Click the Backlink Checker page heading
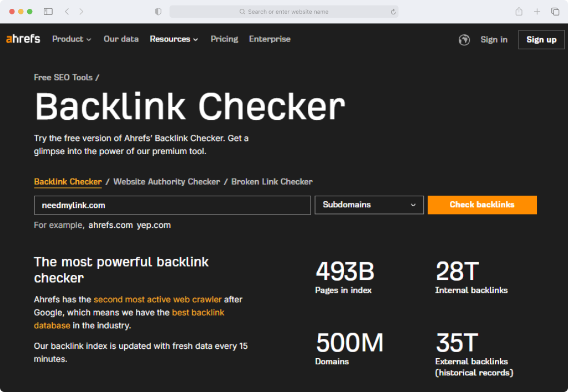This screenshot has width=568, height=392. (190, 106)
